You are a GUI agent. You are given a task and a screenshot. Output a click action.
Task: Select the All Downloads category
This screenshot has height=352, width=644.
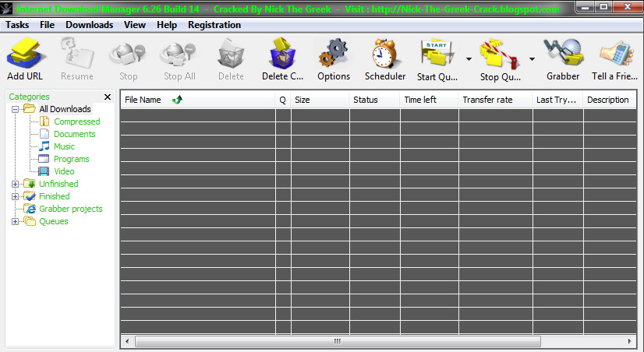click(65, 109)
